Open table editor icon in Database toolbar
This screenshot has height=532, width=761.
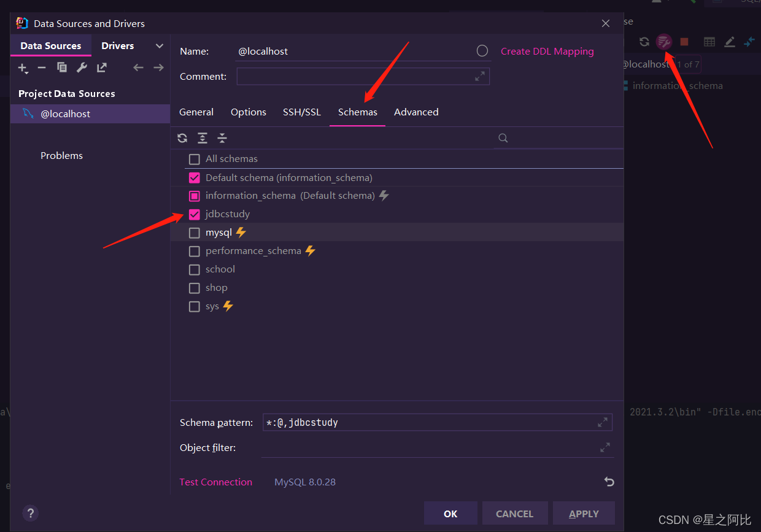[x=709, y=42]
